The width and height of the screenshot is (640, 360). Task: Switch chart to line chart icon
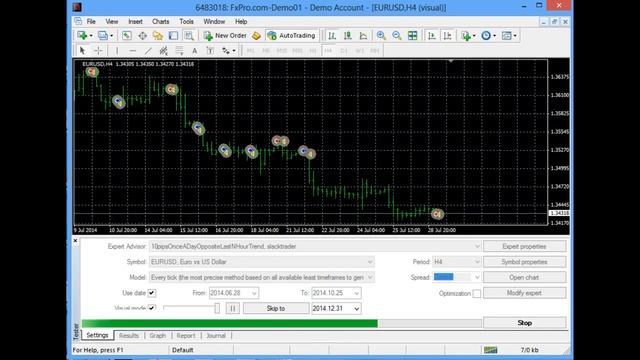(363, 36)
